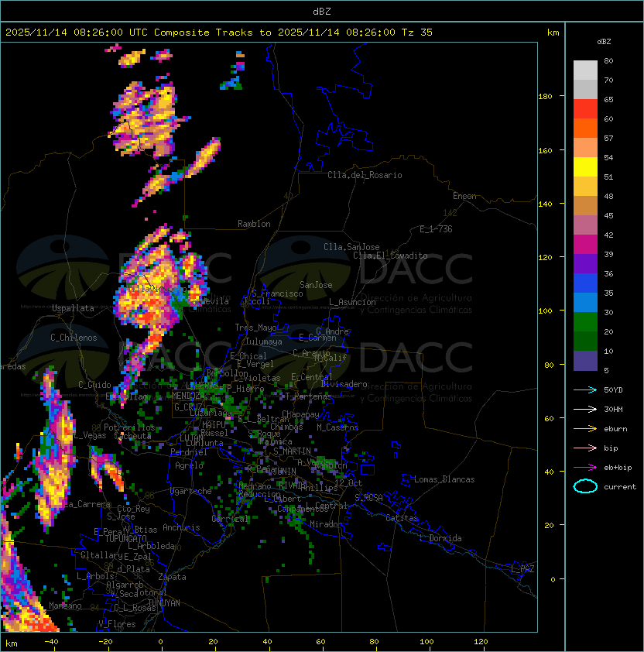Select the magenta swatch in dBZ color scale
This screenshot has height=652, width=644.
[x=585, y=245]
